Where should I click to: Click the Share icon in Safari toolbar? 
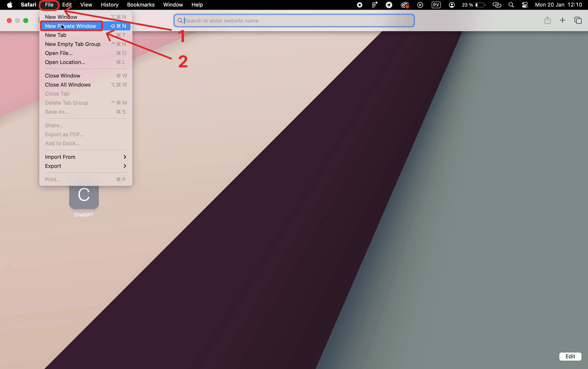547,21
